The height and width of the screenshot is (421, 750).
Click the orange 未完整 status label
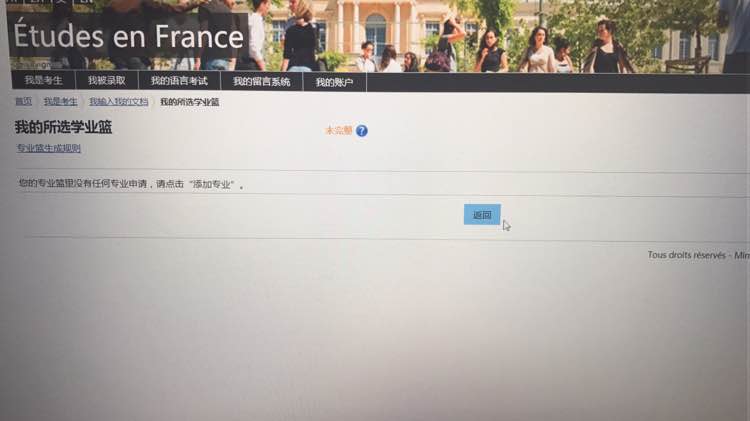click(x=339, y=130)
